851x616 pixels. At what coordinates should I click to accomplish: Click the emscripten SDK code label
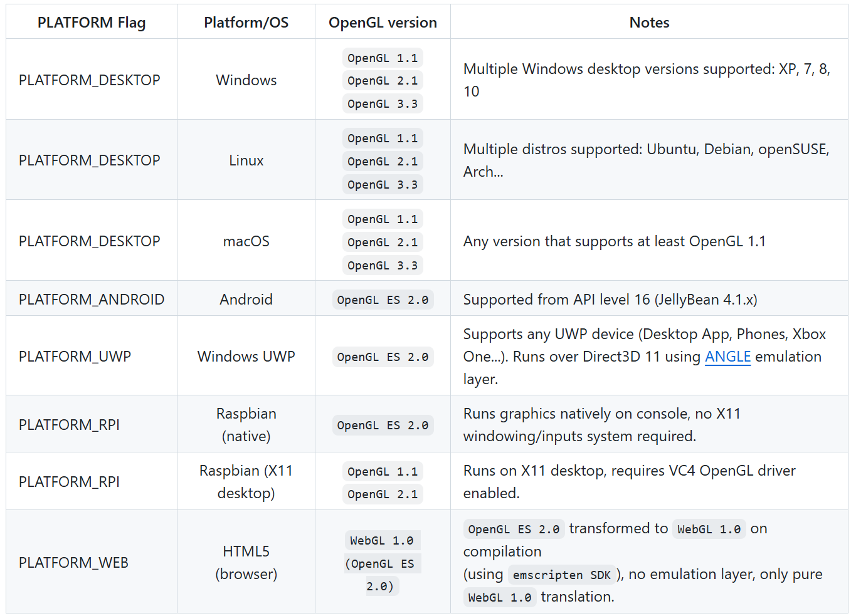click(x=561, y=575)
